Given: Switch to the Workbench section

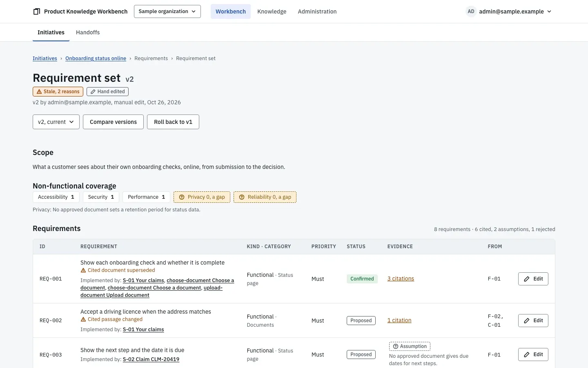Looking at the screenshot, I should pos(231,11).
